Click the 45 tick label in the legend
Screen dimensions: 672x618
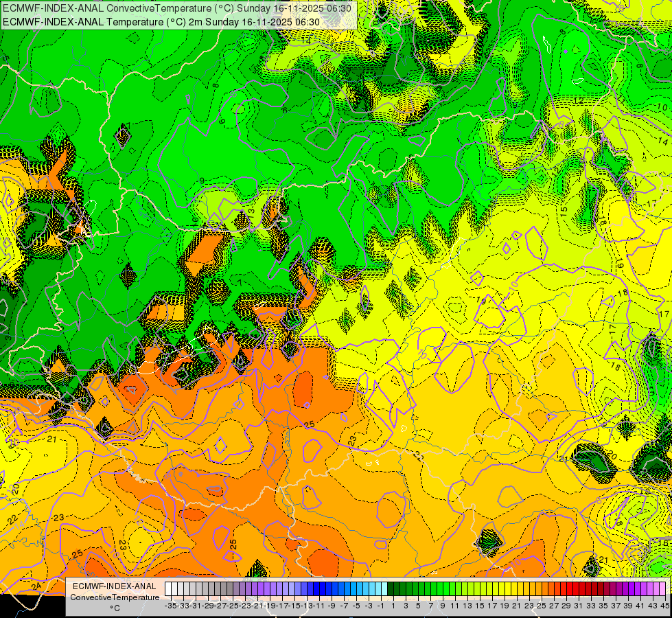click(x=664, y=606)
